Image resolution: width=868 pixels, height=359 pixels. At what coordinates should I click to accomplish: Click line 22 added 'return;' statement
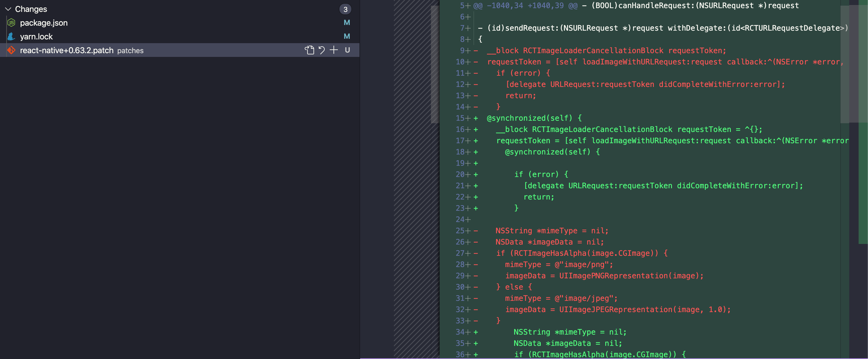click(539, 197)
